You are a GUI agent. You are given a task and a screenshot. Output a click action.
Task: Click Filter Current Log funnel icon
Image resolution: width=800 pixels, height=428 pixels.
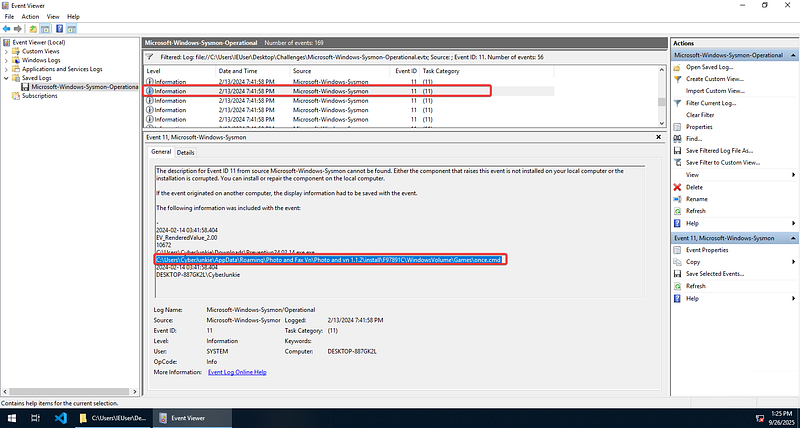[x=677, y=103]
